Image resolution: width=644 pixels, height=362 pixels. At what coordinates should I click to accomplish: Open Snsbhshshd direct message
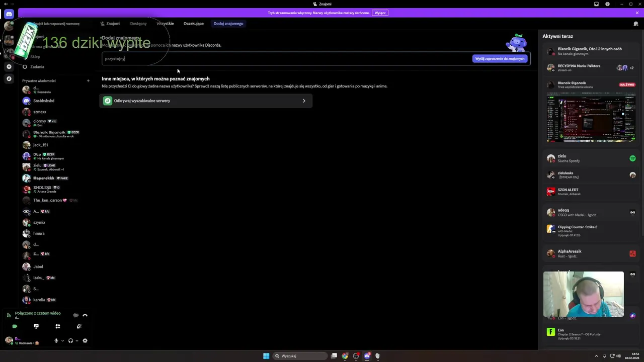(55, 101)
